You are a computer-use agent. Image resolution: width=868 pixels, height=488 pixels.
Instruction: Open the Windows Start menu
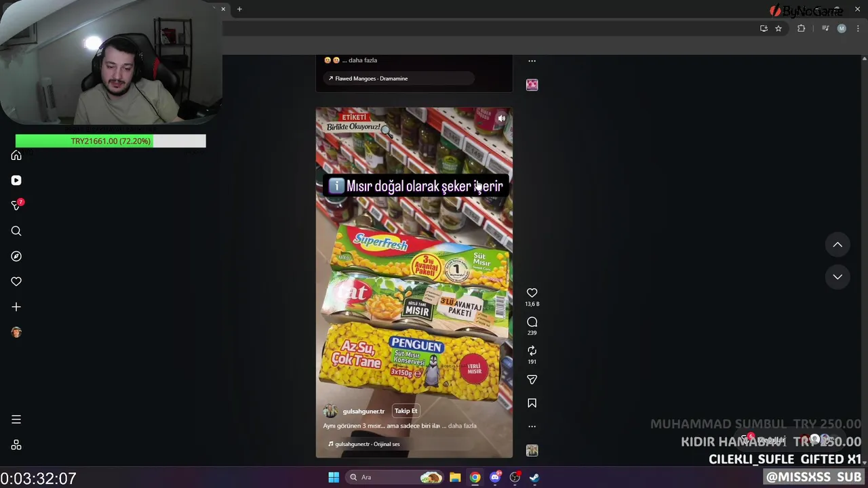pos(334,477)
